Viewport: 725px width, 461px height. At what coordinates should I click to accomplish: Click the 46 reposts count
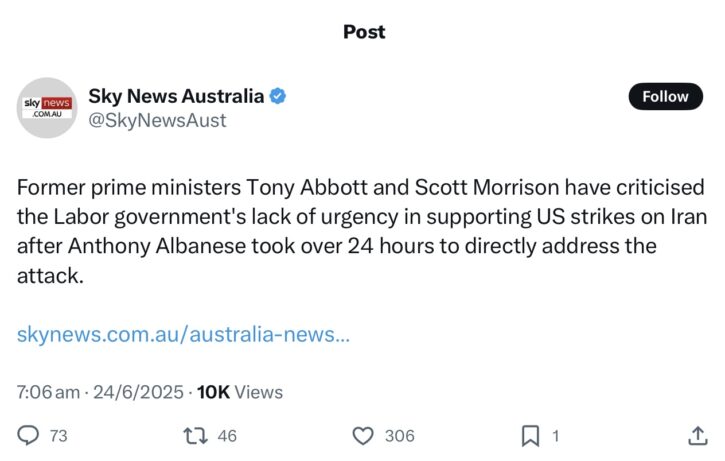(227, 436)
